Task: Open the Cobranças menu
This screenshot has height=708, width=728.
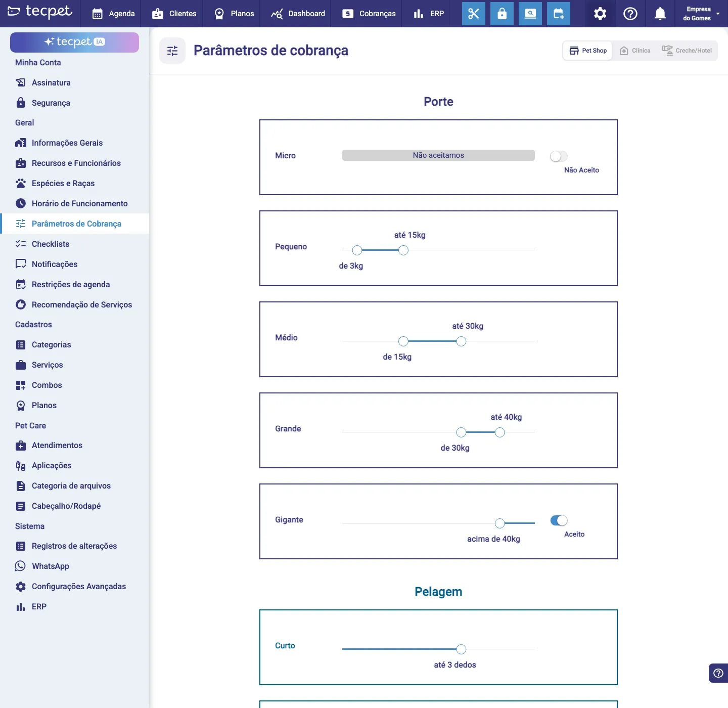Action: point(369,14)
